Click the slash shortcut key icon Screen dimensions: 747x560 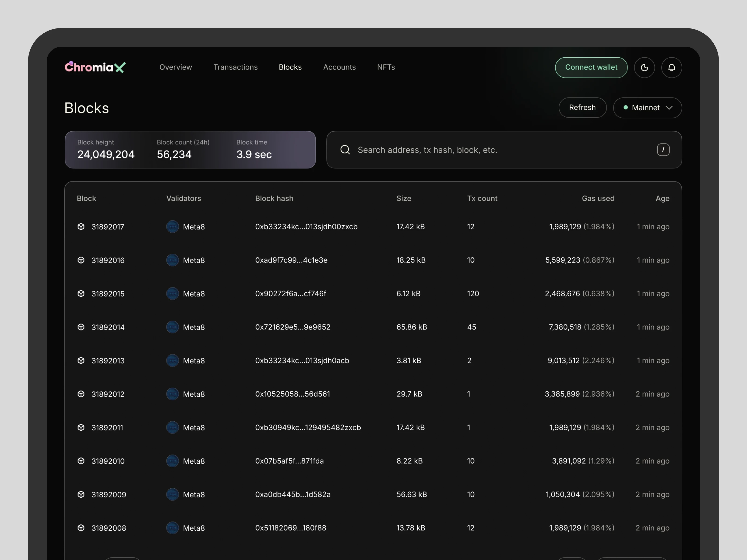(x=663, y=150)
